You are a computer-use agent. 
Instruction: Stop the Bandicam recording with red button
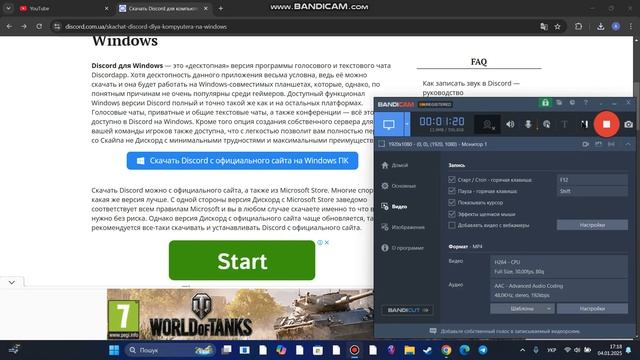(607, 124)
